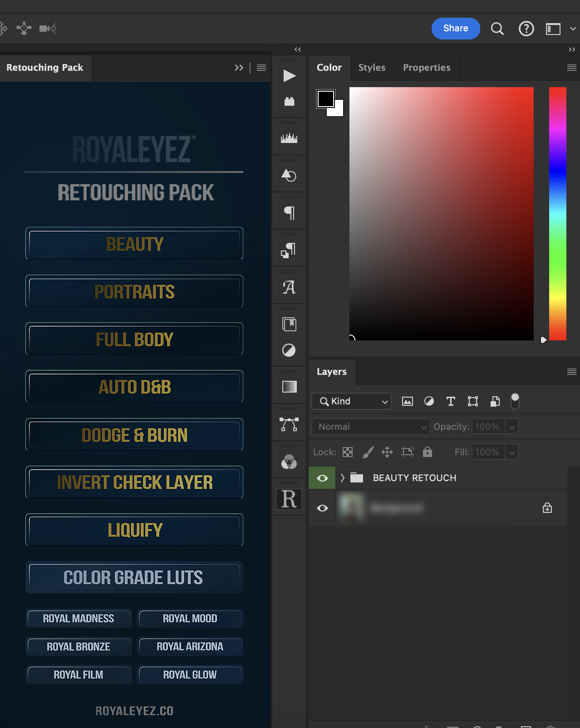Open the Glyphs panel icon
This screenshot has height=728, width=580.
pos(289,287)
